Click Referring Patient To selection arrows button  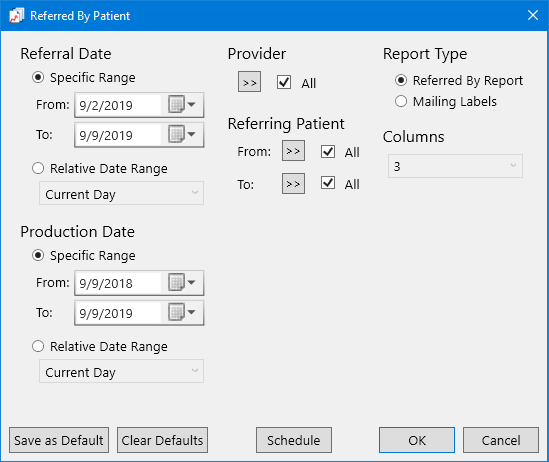point(293,183)
